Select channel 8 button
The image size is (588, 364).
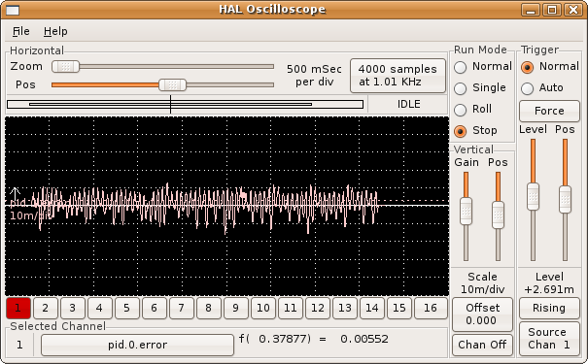click(208, 309)
